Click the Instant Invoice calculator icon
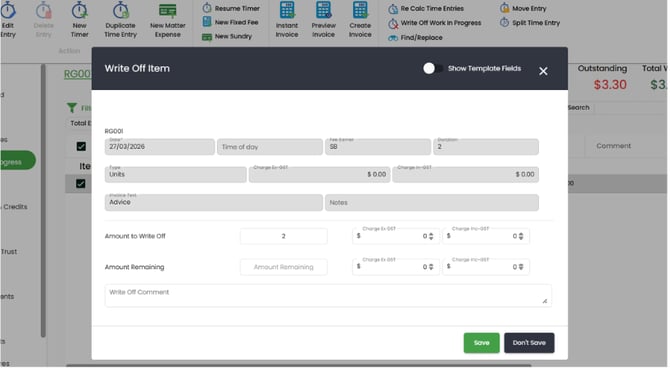This screenshot has height=368, width=670. (287, 10)
